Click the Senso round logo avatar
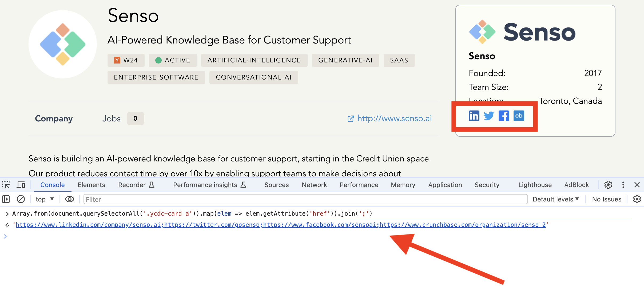 click(63, 44)
